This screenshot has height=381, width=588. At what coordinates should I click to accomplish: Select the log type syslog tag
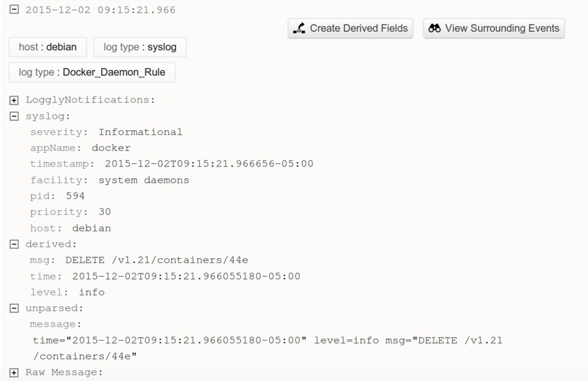(x=140, y=47)
